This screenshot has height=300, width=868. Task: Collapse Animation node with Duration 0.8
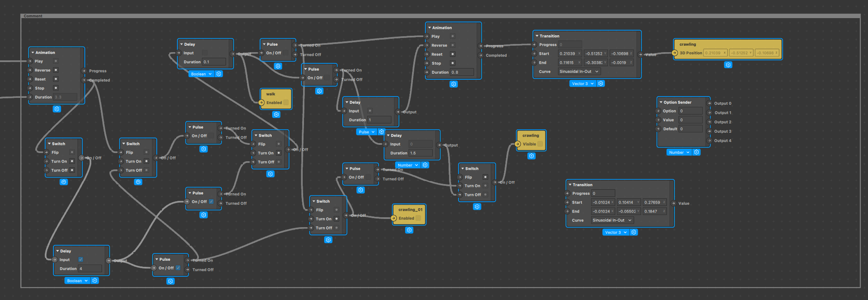pyautogui.click(x=429, y=28)
